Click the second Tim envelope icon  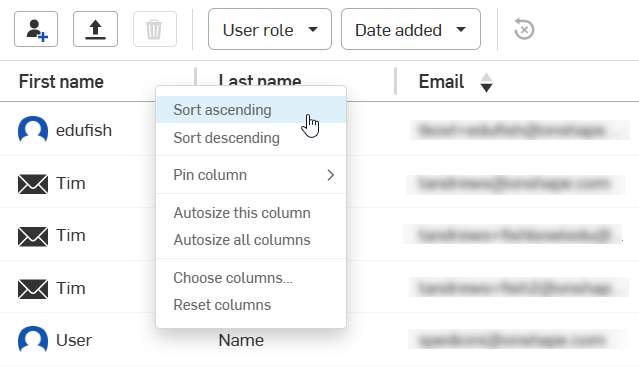(x=33, y=236)
